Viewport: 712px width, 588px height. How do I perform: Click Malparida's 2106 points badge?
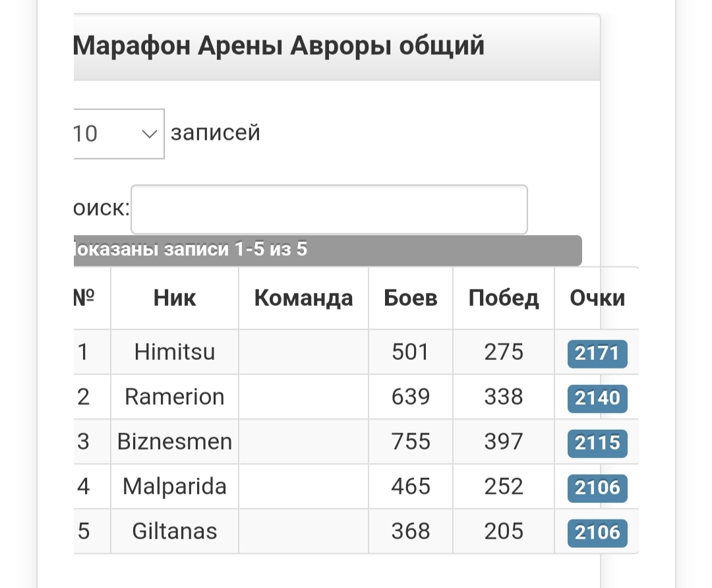(597, 488)
